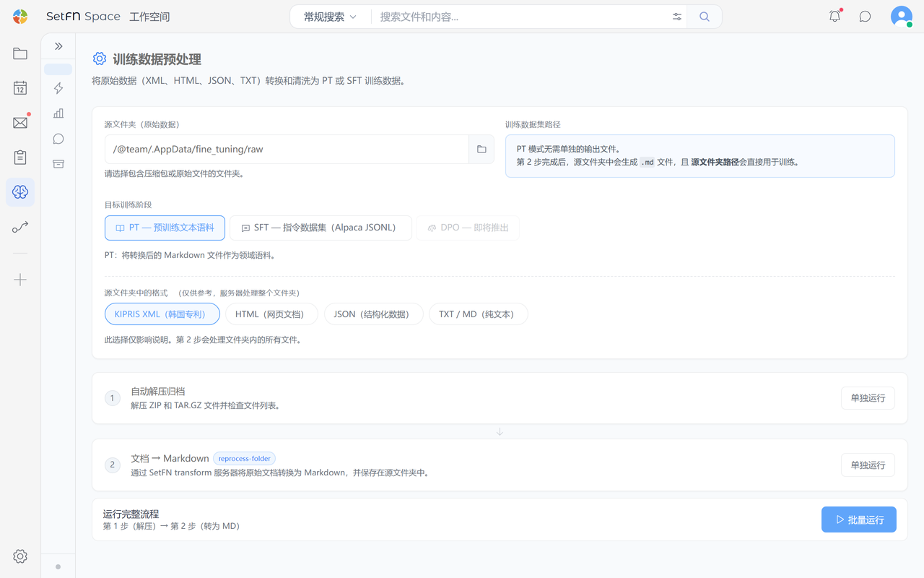Choose JSON（结构化数据）format
The image size is (924, 578).
click(x=373, y=314)
